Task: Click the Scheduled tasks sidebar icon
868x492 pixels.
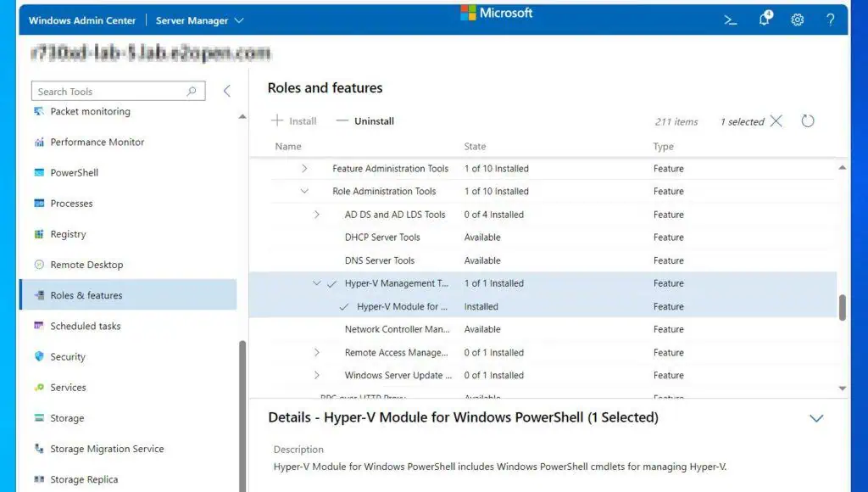Action: click(39, 326)
